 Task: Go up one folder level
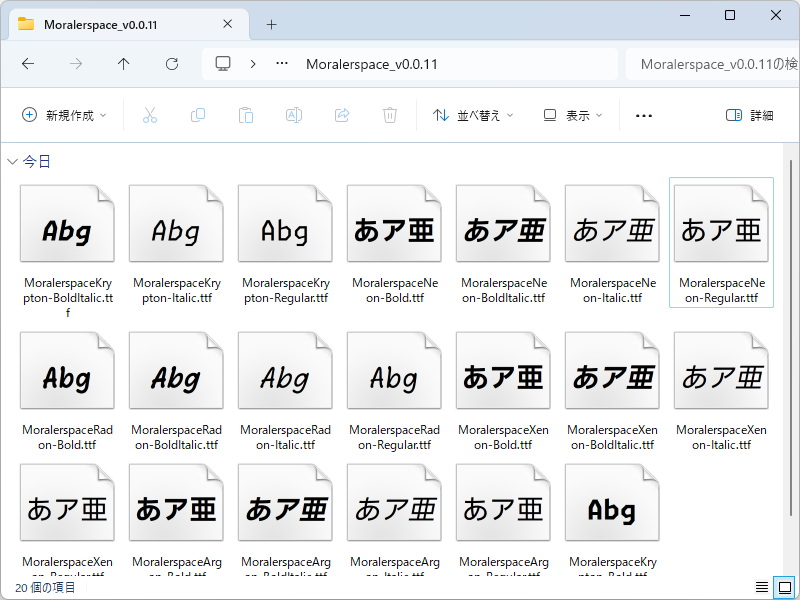pos(123,63)
